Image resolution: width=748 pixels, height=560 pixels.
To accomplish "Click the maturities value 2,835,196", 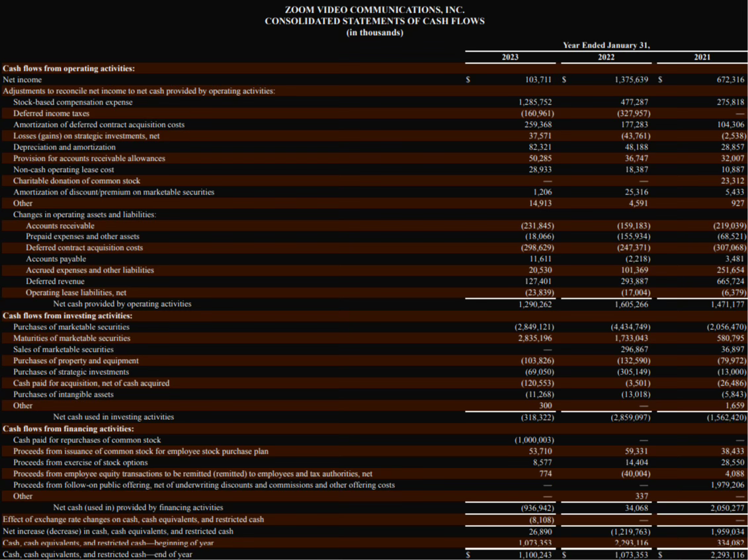I will (536, 338).
